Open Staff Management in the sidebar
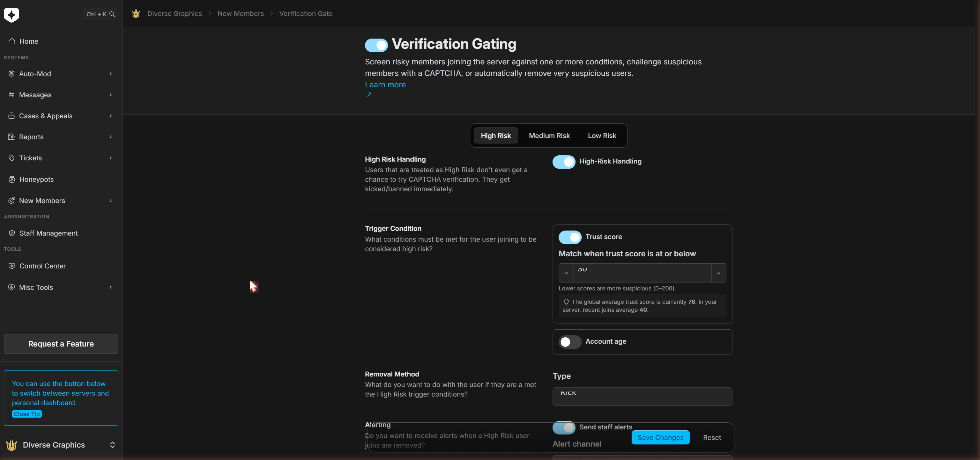980x460 pixels. (x=61, y=233)
